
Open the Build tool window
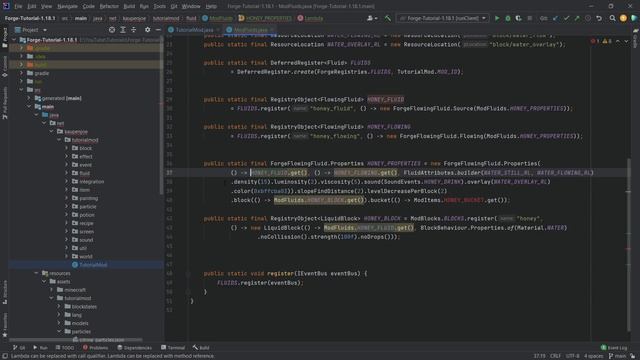pos(201,348)
